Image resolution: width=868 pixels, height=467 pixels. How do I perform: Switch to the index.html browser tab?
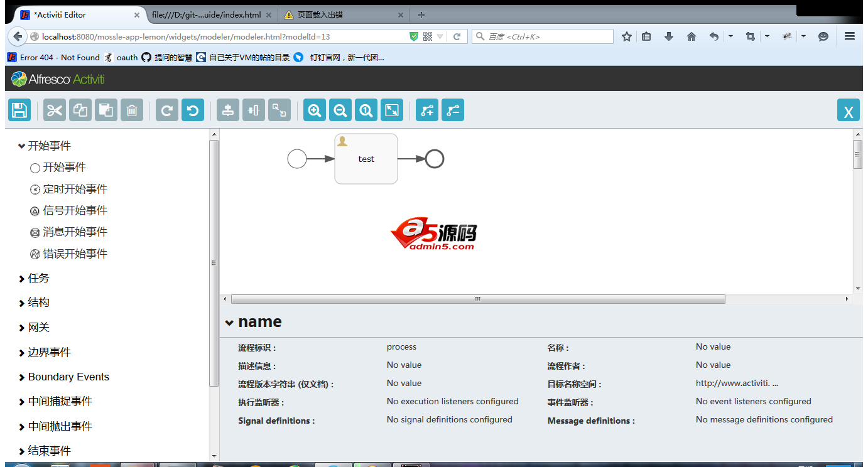click(206, 14)
